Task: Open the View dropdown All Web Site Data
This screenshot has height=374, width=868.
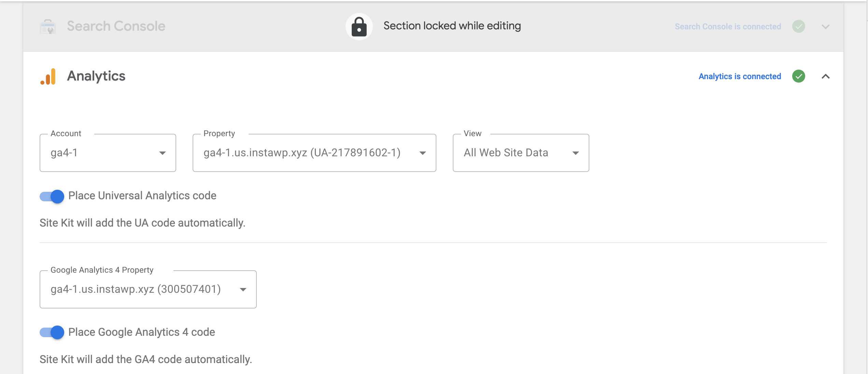Action: [x=520, y=153]
